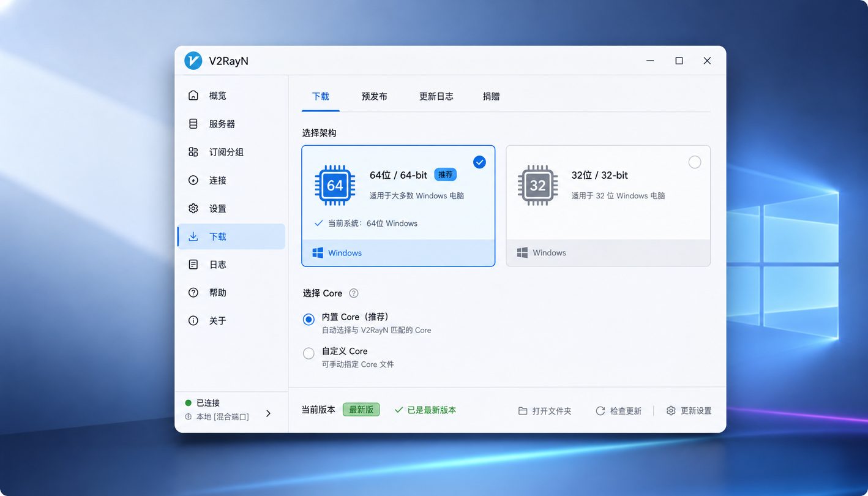Click the download arrow icon in sidebar
Screen dimensions: 868x496
(193, 236)
